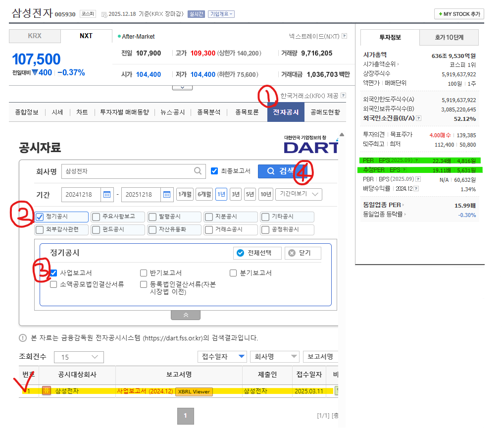Image resolution: width=504 pixels, height=436 pixels.
Task: Open the 기업개요 dropdown
Action: pyautogui.click(x=221, y=14)
